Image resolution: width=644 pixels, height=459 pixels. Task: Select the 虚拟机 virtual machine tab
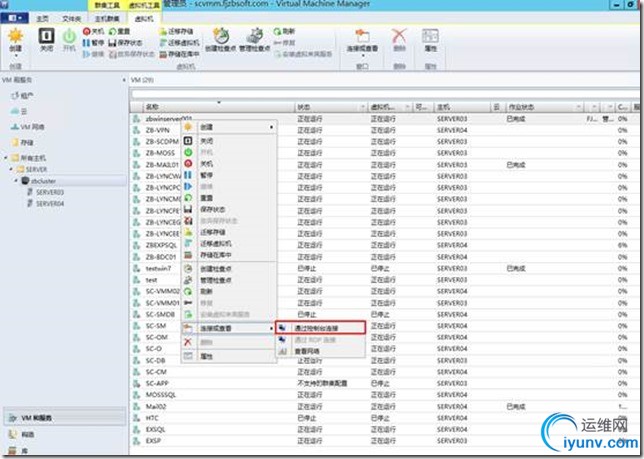tap(144, 19)
